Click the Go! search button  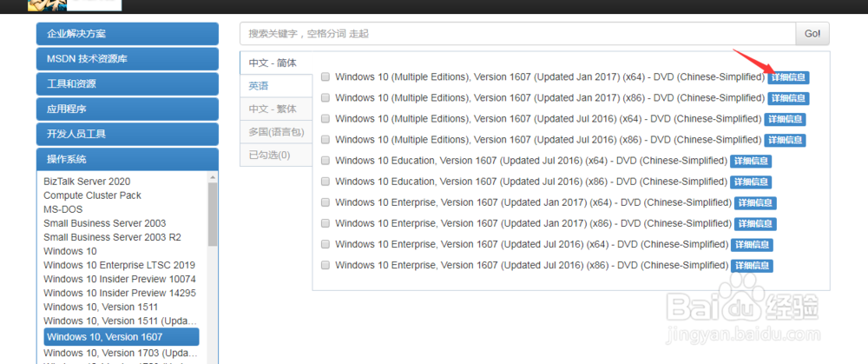[x=812, y=34]
